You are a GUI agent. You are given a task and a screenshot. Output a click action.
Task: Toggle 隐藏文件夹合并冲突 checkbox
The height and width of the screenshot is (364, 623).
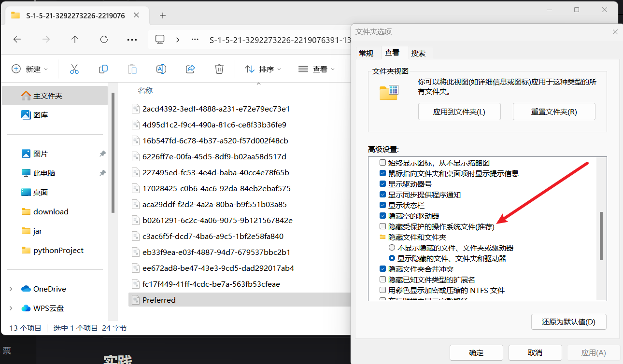(383, 269)
